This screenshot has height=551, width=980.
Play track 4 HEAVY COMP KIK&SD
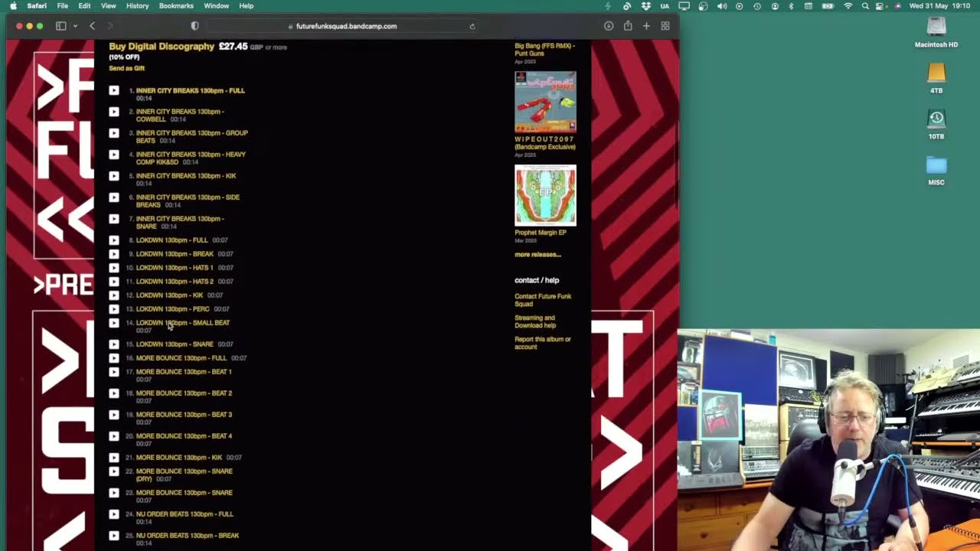(114, 155)
